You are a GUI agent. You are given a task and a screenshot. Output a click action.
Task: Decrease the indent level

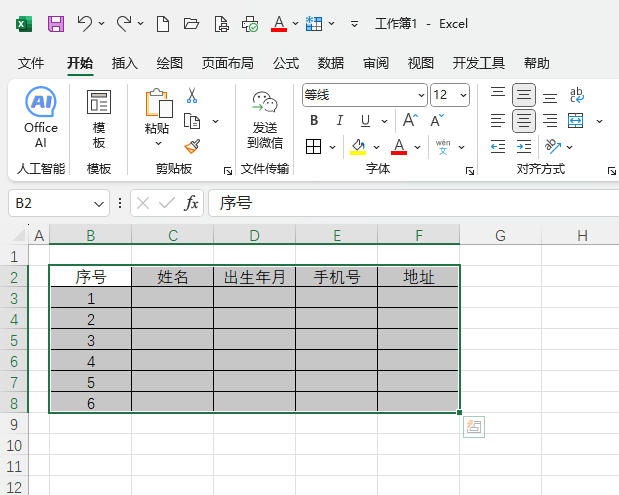point(498,147)
